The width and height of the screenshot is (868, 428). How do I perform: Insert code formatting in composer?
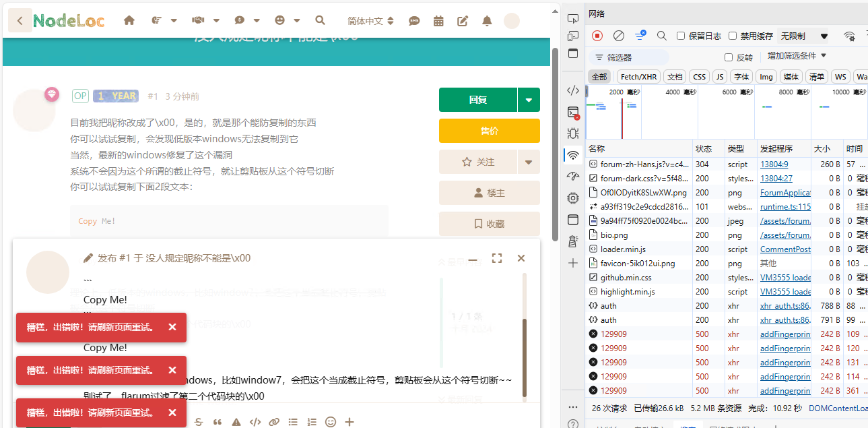coord(255,422)
